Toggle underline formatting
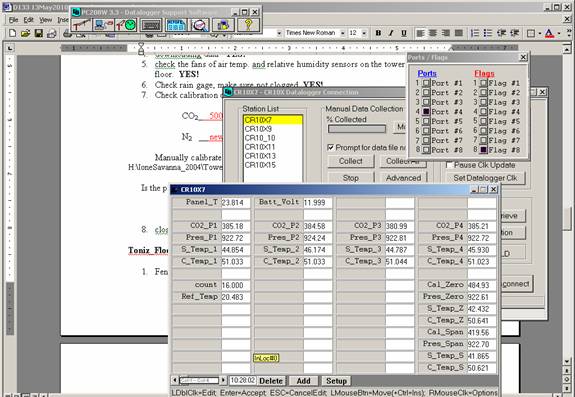The image size is (575, 397). (404, 33)
